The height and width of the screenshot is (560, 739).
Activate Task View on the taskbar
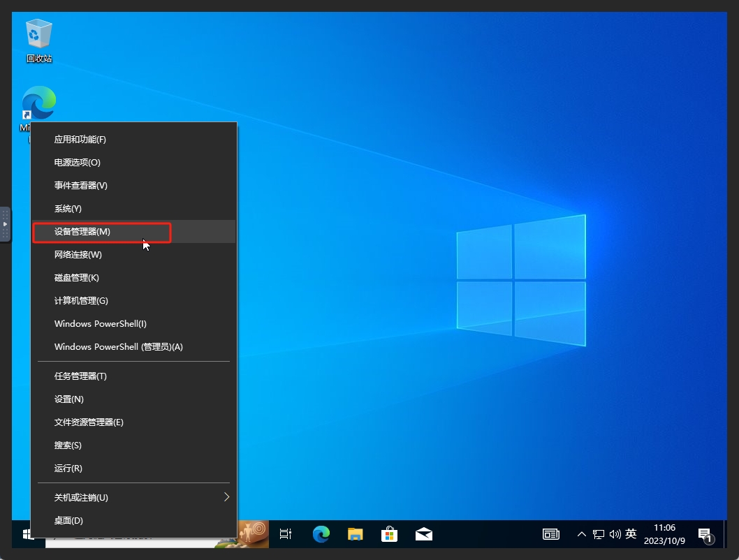tap(286, 534)
